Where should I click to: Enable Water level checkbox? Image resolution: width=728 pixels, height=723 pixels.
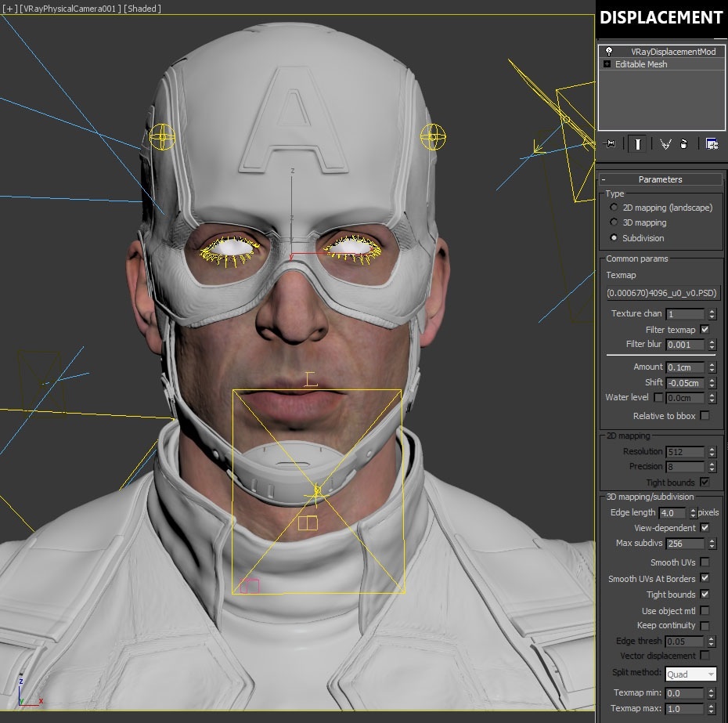(658, 398)
